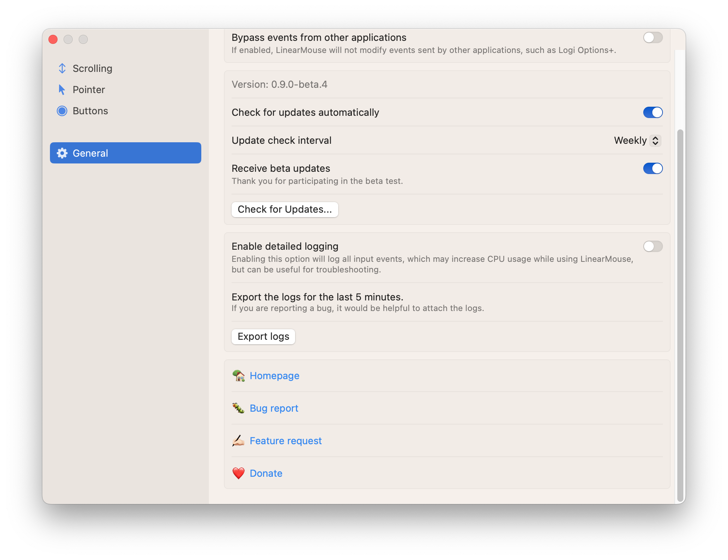Turn off Receive beta updates
The width and height of the screenshot is (728, 560).
653,168
